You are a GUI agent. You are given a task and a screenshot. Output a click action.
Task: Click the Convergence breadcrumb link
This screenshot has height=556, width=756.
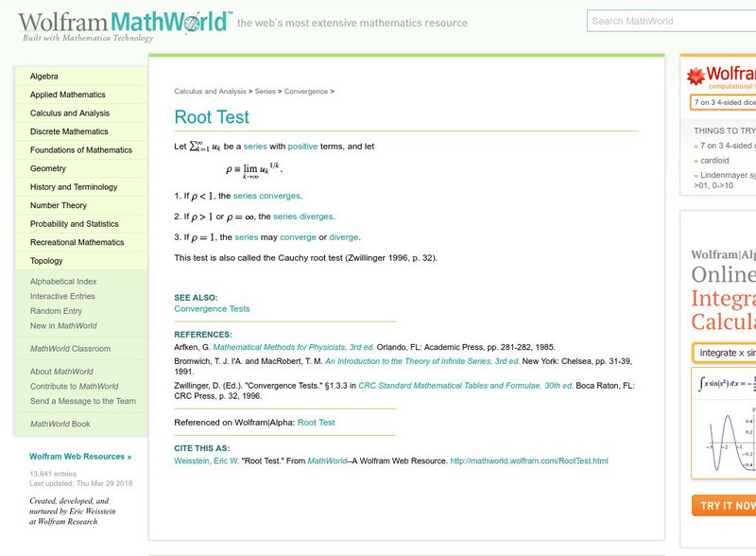click(304, 92)
